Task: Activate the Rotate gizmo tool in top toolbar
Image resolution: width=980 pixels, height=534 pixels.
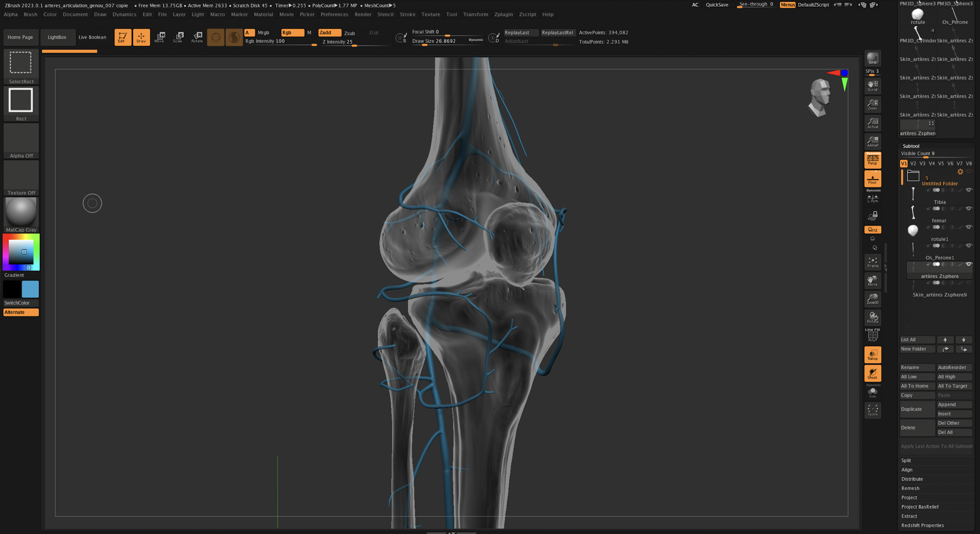Action: pyautogui.click(x=197, y=37)
